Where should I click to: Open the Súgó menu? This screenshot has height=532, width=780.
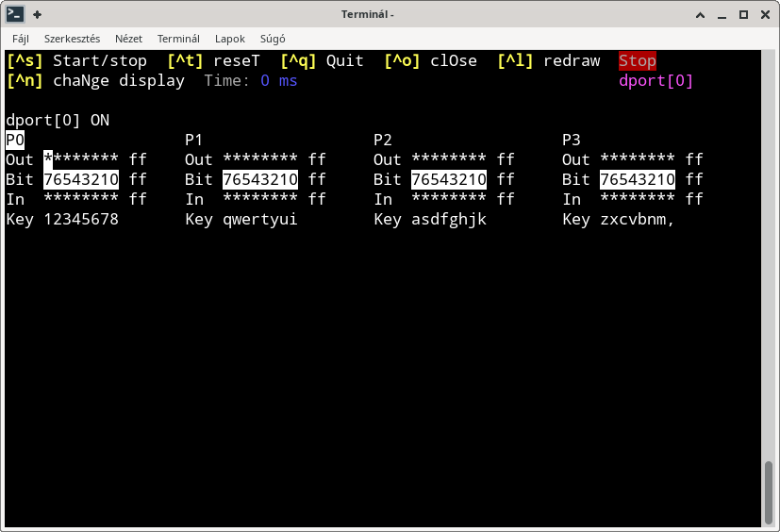(x=273, y=39)
